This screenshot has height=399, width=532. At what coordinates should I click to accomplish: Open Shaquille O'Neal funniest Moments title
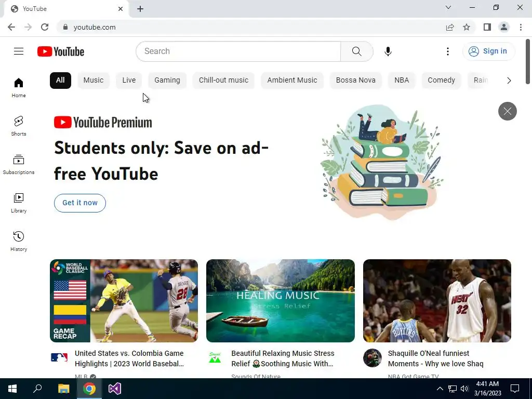point(436,358)
